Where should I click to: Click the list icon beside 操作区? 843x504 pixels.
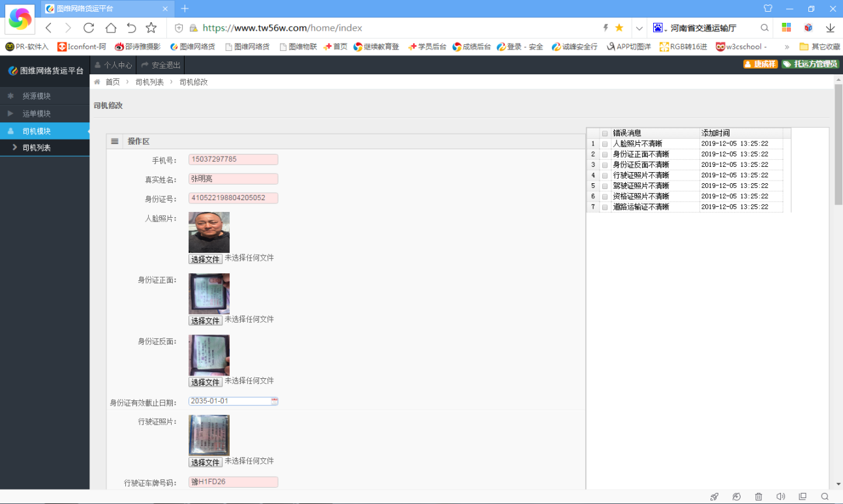click(115, 141)
